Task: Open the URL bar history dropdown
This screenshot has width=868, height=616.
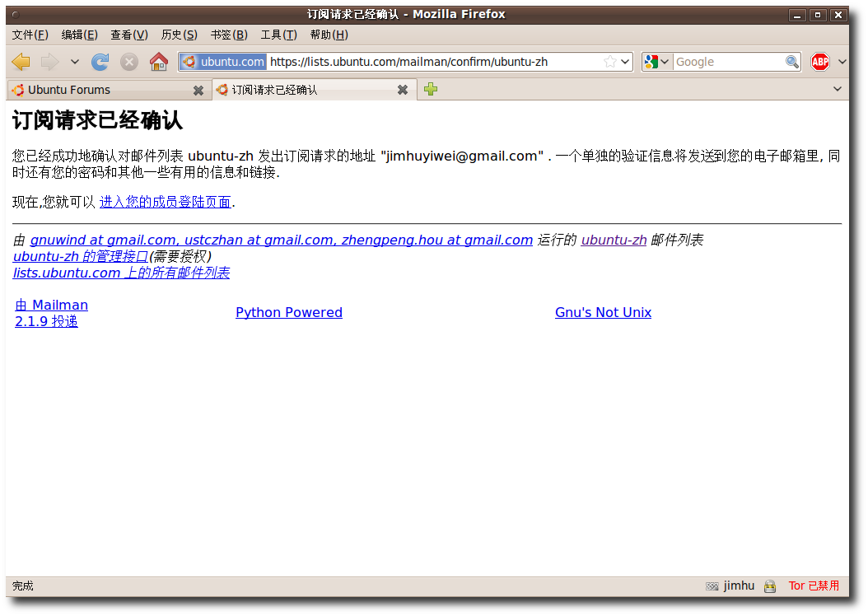Action: [x=626, y=62]
